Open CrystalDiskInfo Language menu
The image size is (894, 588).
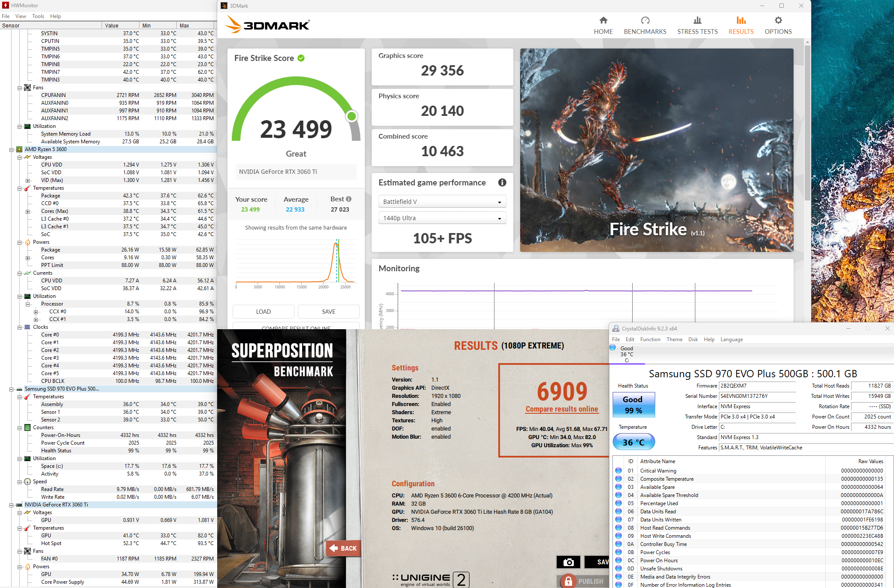pos(731,339)
